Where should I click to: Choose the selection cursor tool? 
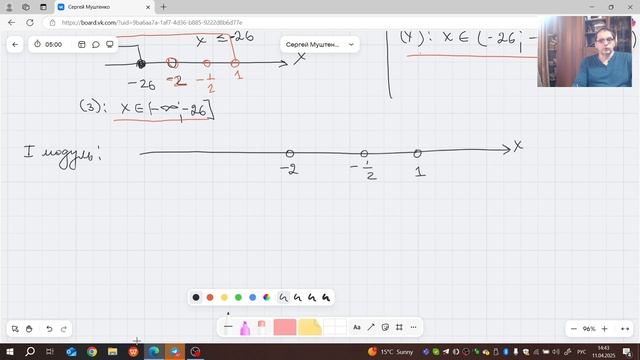(x=15, y=329)
